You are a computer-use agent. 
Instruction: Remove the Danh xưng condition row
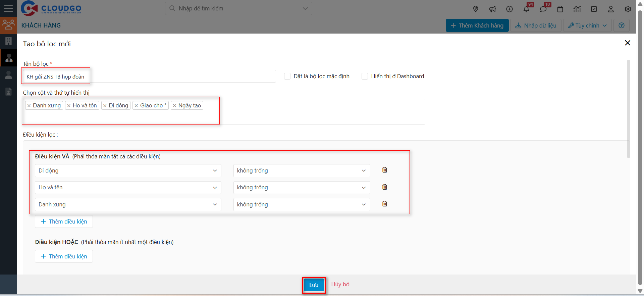384,204
